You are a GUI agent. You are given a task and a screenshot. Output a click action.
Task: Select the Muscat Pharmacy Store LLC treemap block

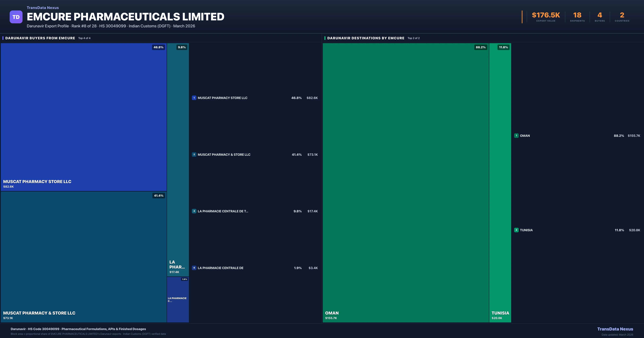tap(83, 117)
